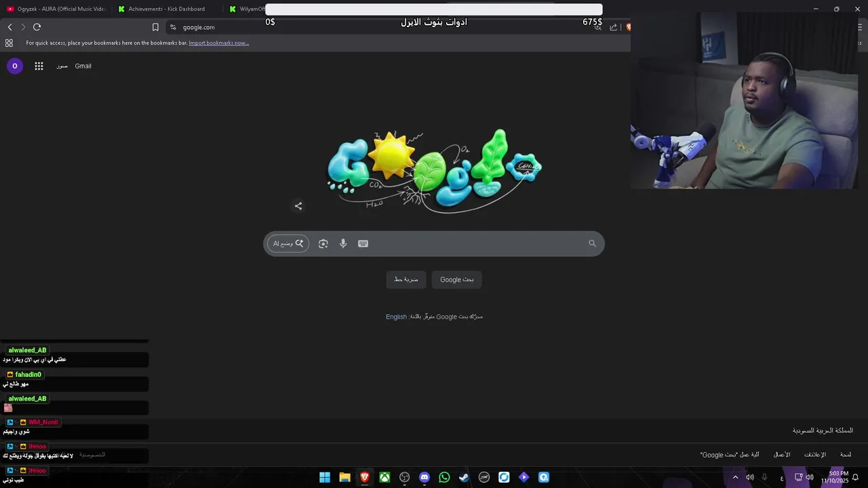The height and width of the screenshot is (488, 868).
Task: Open the Windows Start menu
Action: pyautogui.click(x=325, y=477)
